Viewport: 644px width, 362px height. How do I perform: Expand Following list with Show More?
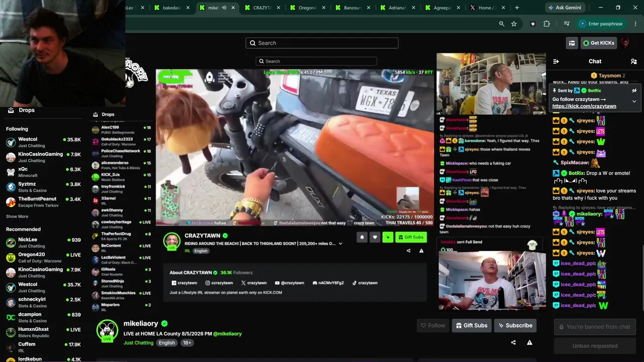tap(17, 217)
